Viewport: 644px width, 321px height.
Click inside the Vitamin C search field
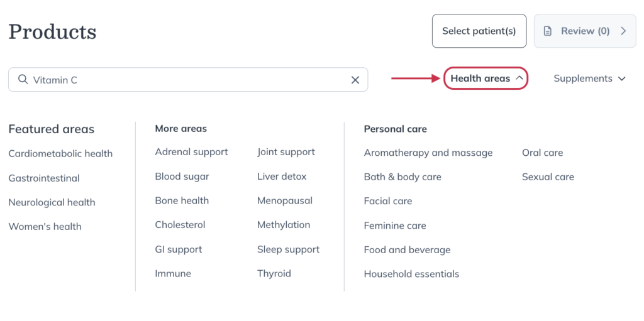click(x=188, y=80)
